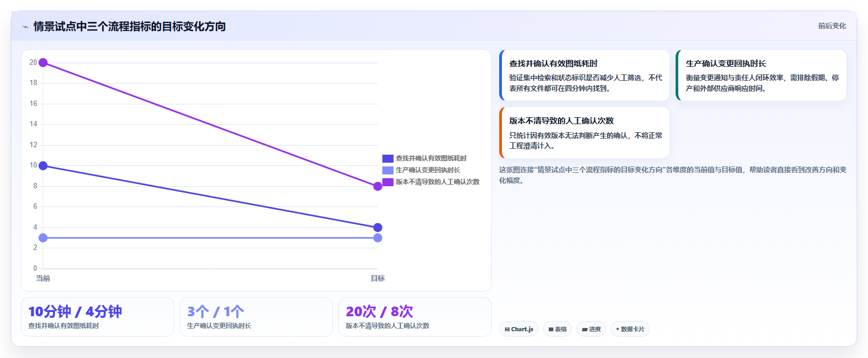Open the orange-bordered card titled 版本不清导致的人工确认次数
The height and width of the screenshot is (358, 868).
[x=584, y=133]
